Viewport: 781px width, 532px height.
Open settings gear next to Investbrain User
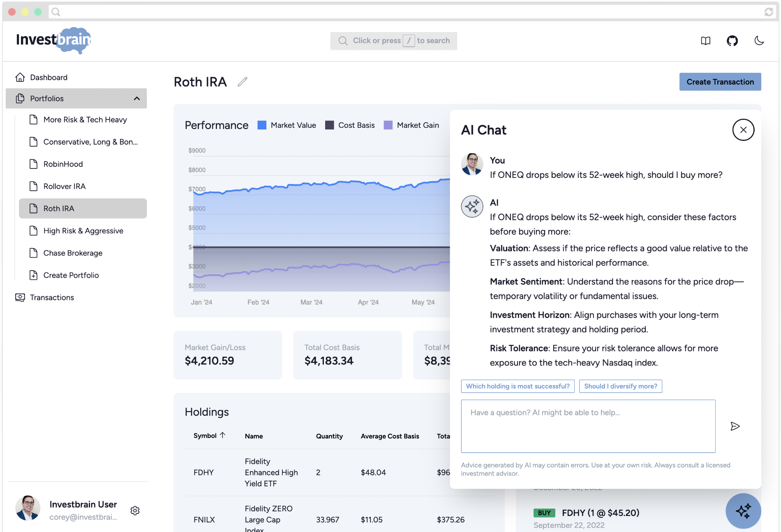tap(135, 510)
